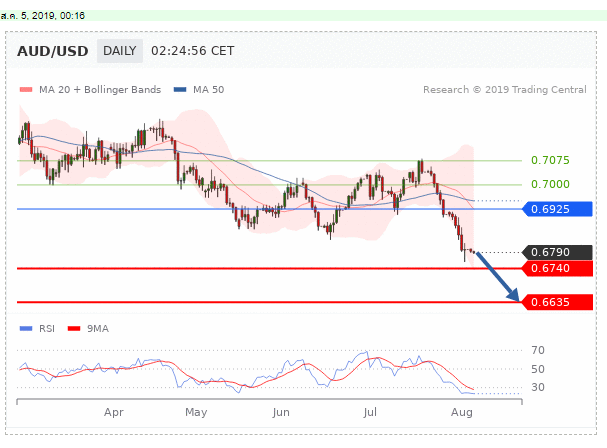Click the RSI 70 level label

click(x=538, y=350)
